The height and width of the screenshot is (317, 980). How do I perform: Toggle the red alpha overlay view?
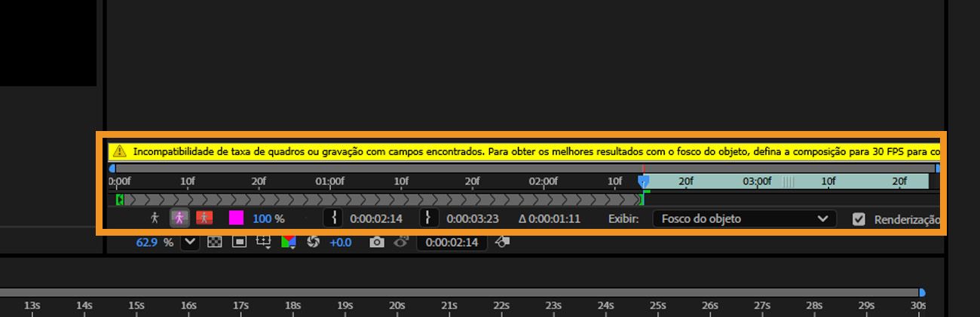tap(204, 218)
